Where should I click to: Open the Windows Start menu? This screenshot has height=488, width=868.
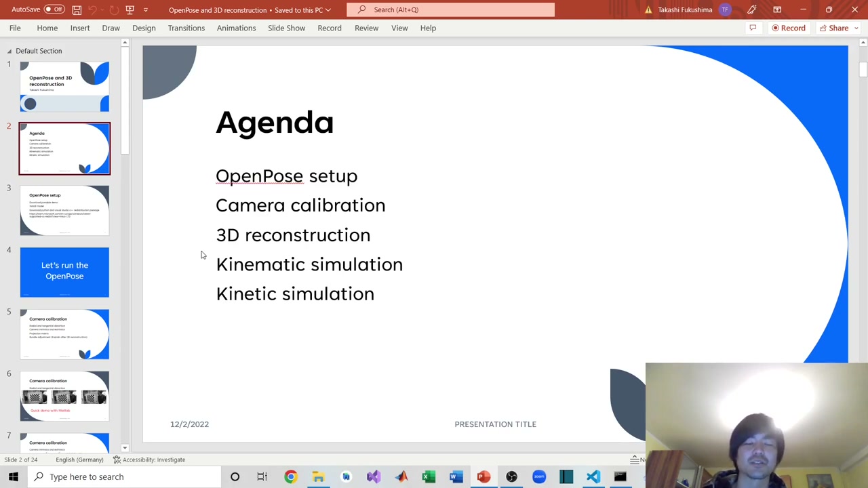pyautogui.click(x=13, y=476)
